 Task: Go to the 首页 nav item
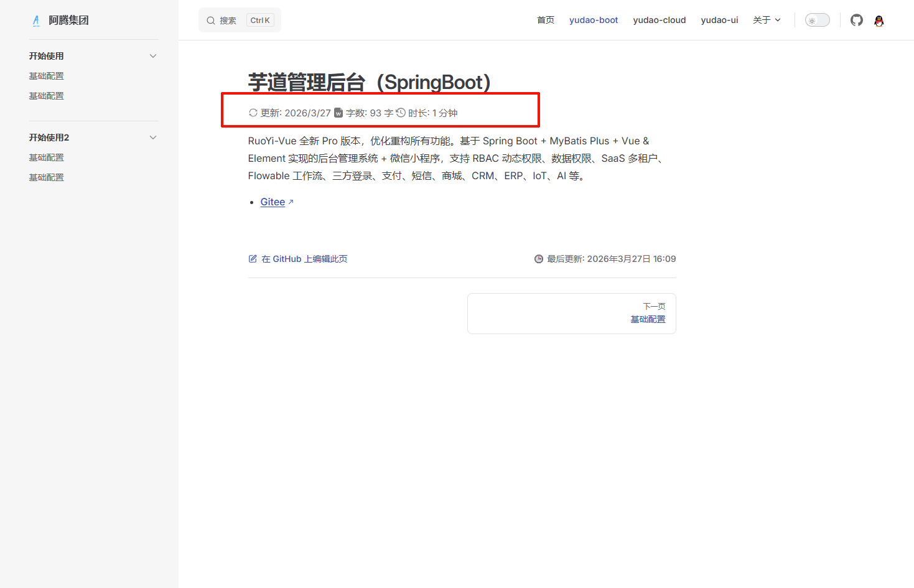(545, 20)
